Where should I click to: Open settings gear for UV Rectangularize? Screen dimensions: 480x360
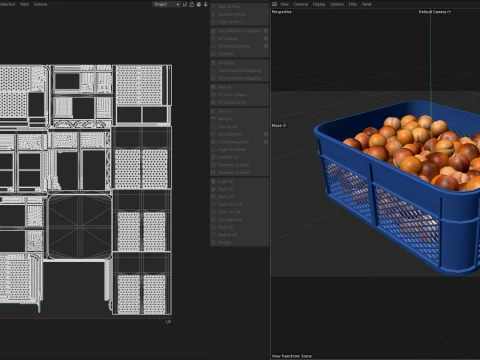[x=266, y=142]
